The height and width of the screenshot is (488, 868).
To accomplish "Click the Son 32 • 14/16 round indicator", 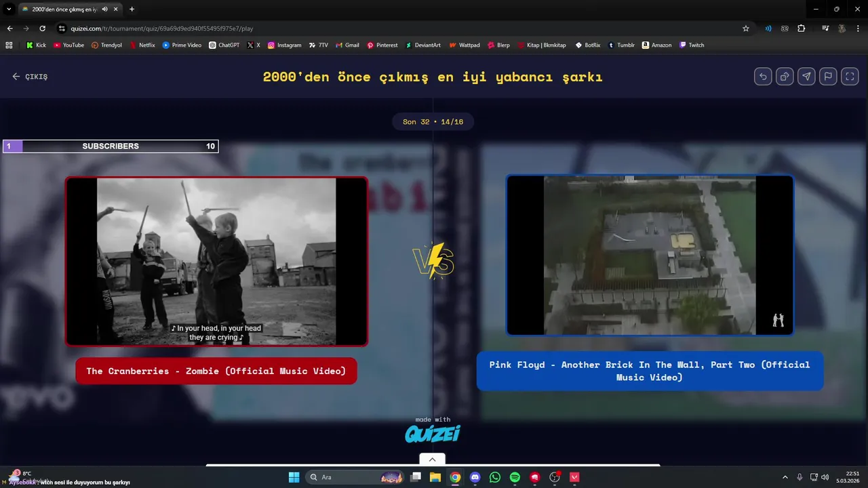I will pos(433,122).
